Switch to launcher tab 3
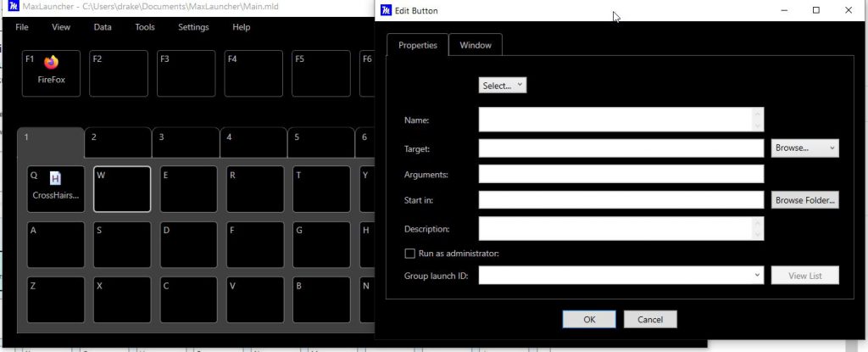The height and width of the screenshot is (352, 868). pyautogui.click(x=185, y=142)
